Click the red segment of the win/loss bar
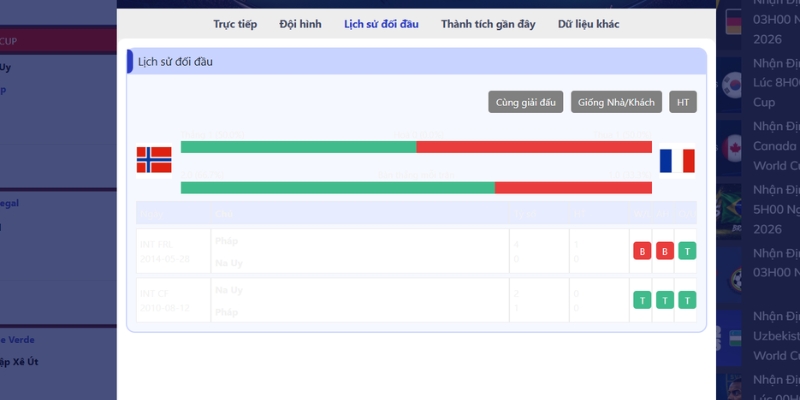This screenshot has height=400, width=800. 534,147
